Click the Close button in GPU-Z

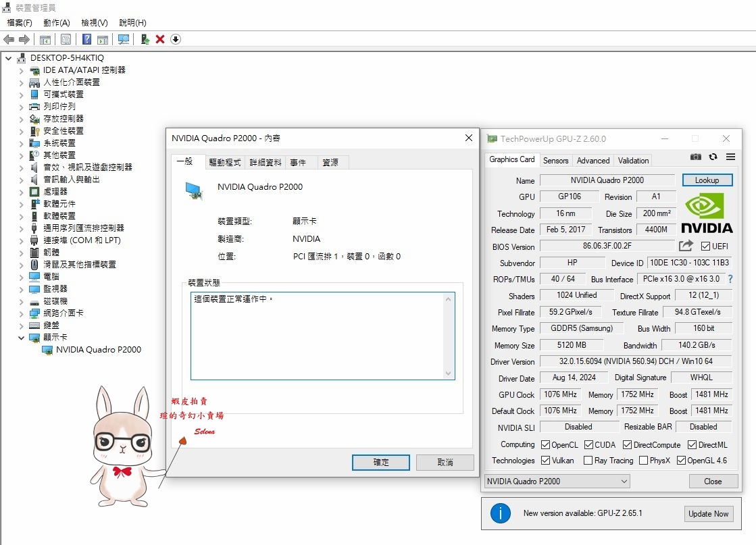click(713, 482)
